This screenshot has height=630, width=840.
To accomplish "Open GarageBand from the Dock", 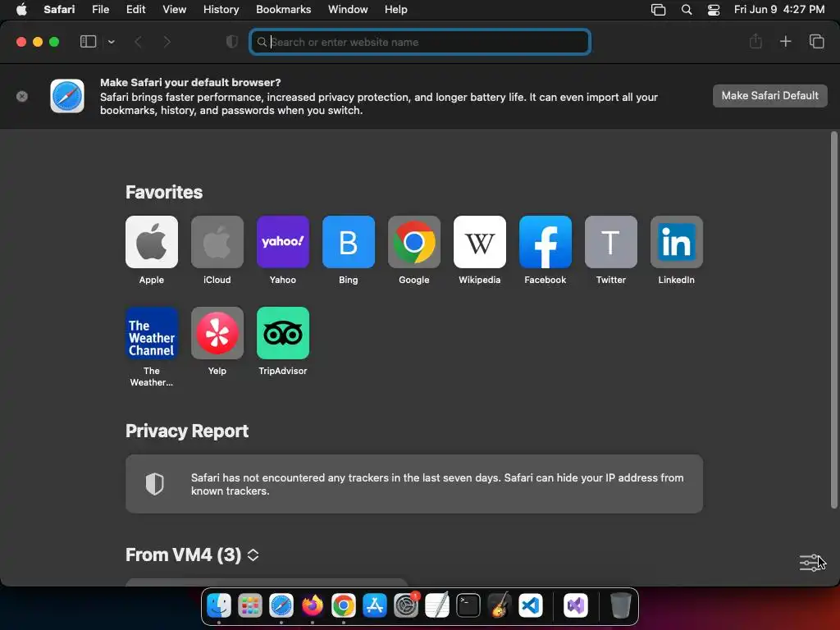I will [x=500, y=606].
